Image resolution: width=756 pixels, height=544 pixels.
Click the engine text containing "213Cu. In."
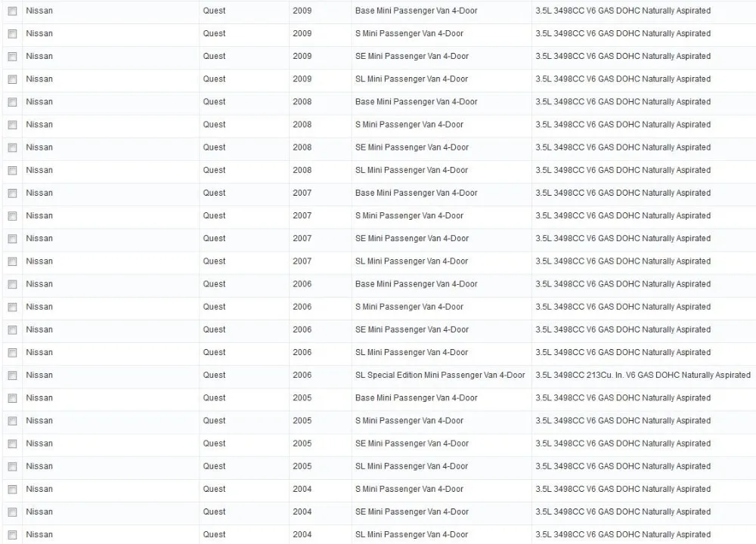pos(643,375)
